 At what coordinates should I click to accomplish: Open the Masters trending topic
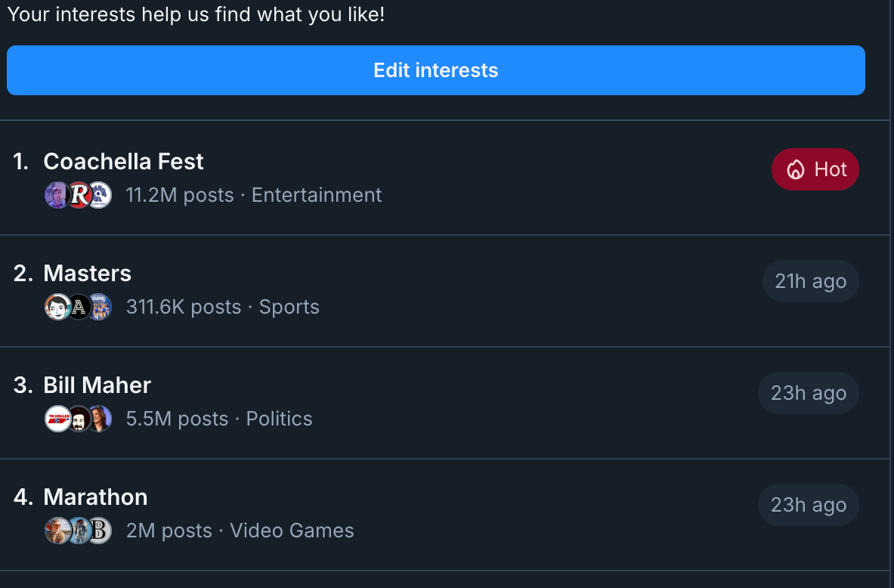coord(444,290)
